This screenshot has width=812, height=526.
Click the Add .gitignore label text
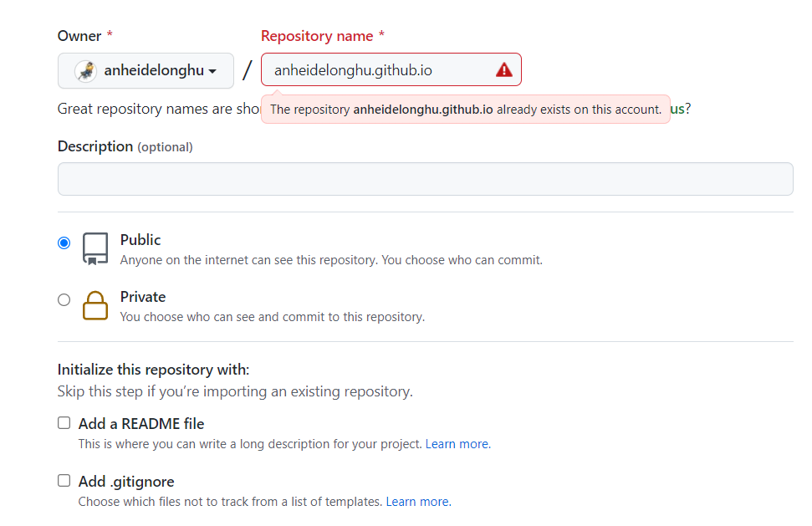click(x=126, y=482)
